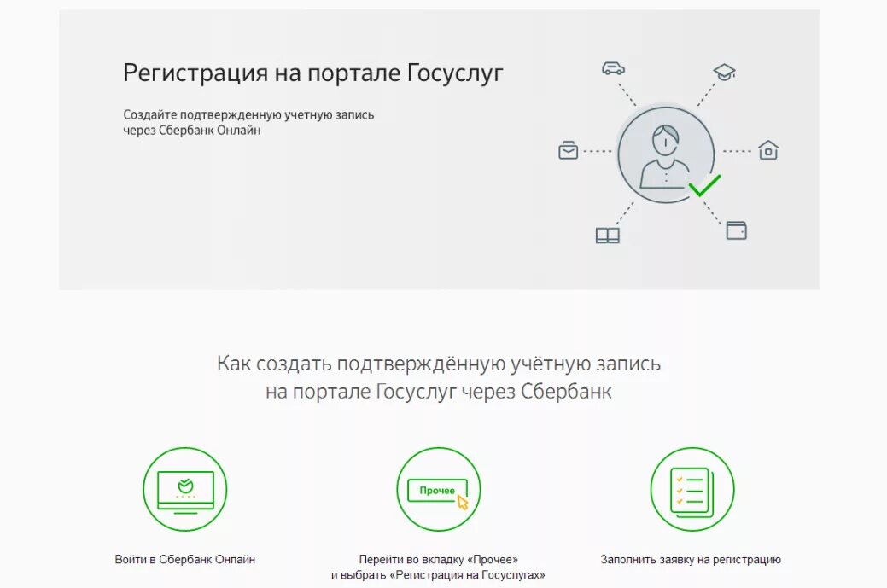The height and width of the screenshot is (588, 887).
Task: Click the house icon beside the avatar
Action: 768,150
